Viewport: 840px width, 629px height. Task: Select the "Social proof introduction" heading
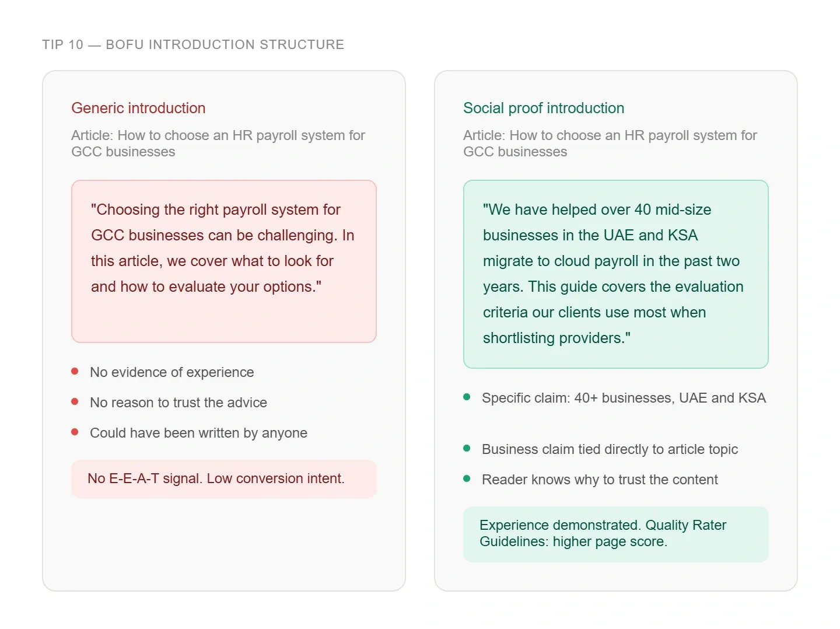pyautogui.click(x=543, y=108)
